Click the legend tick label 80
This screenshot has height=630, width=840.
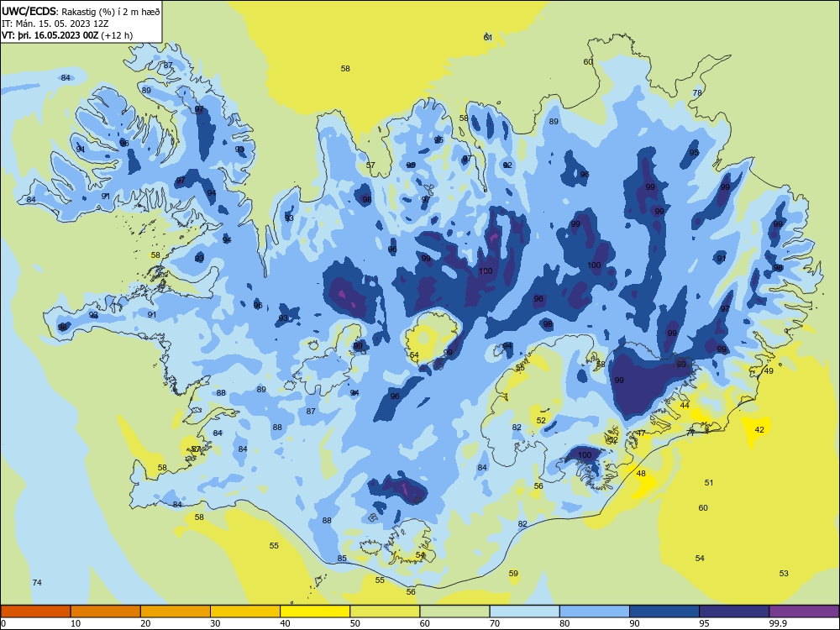564,623
